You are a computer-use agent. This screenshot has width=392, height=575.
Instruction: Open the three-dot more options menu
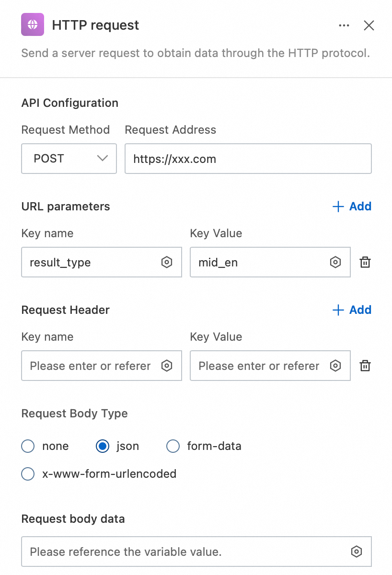pyautogui.click(x=344, y=25)
